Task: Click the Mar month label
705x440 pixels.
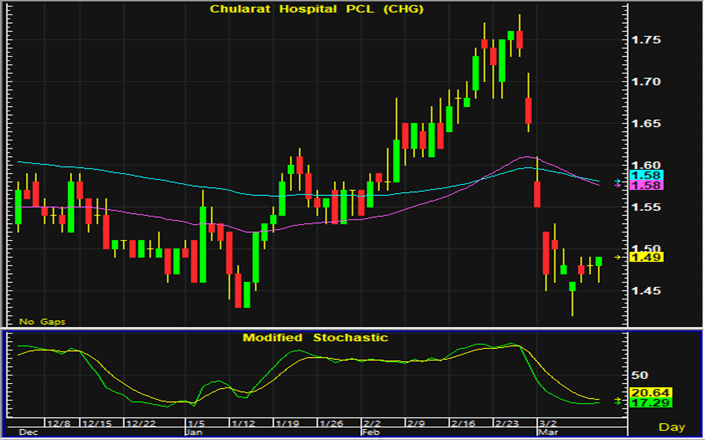Action: tap(548, 434)
